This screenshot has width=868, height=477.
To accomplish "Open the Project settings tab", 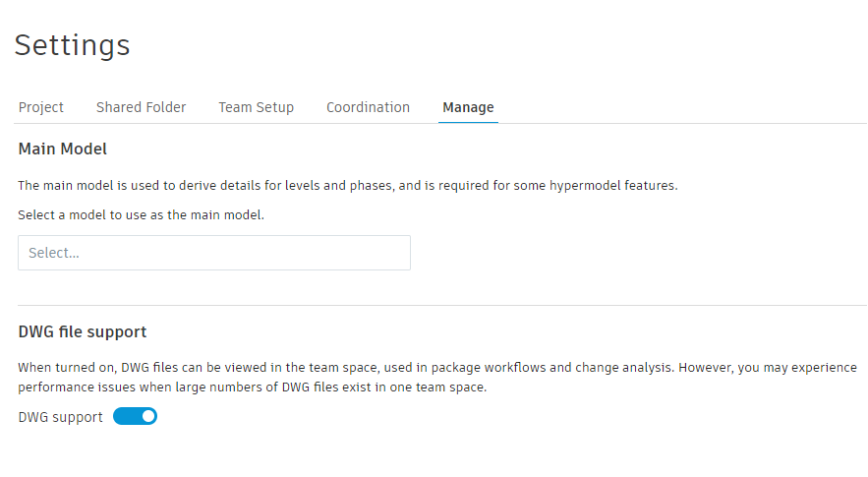I will coord(41,107).
